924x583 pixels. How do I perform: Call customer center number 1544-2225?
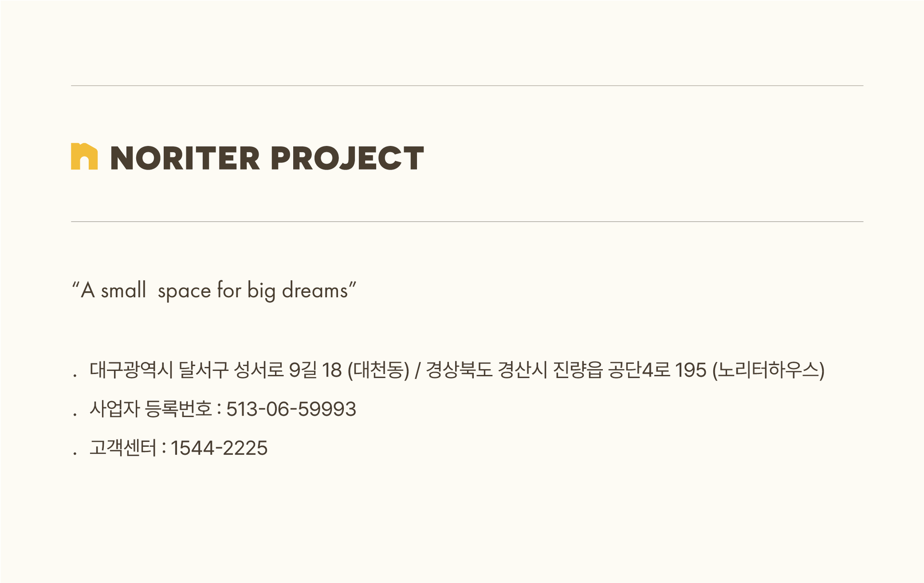point(219,448)
